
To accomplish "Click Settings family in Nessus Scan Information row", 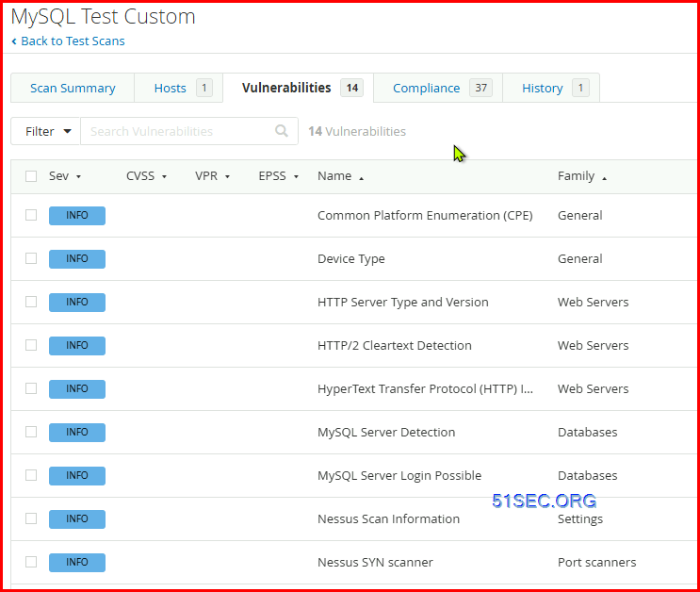I will point(580,518).
